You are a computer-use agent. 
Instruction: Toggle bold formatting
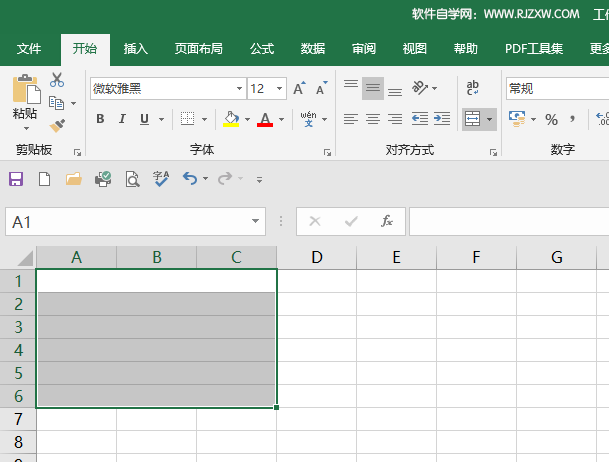pyautogui.click(x=100, y=119)
